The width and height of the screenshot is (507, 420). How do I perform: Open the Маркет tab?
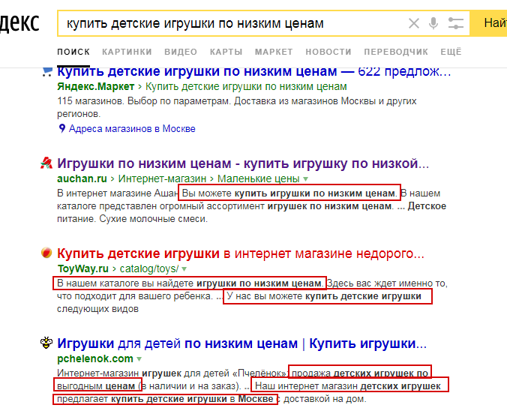click(x=274, y=52)
